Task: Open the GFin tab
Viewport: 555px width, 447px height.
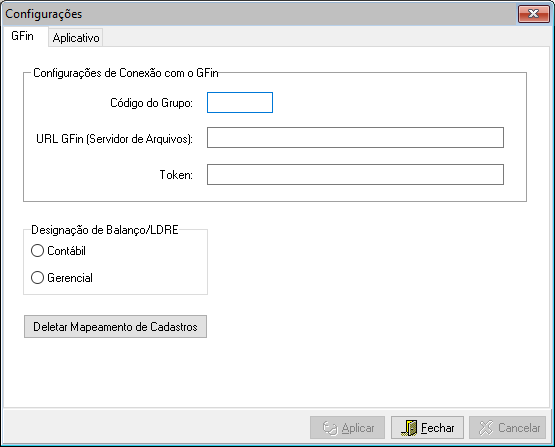Action: click(22, 36)
